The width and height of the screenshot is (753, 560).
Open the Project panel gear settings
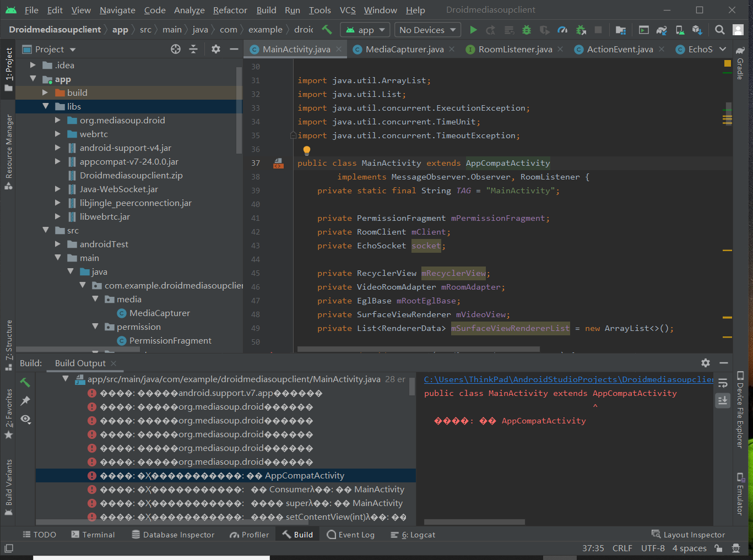coord(216,49)
